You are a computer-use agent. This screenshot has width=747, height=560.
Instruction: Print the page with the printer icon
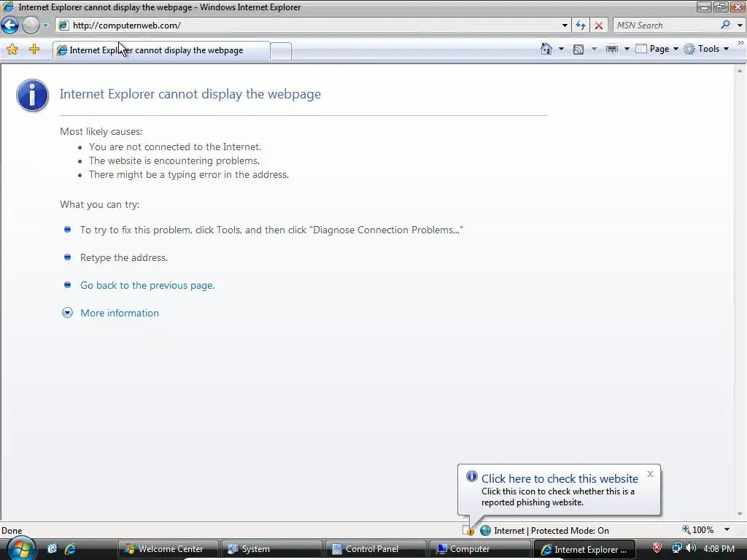[612, 49]
